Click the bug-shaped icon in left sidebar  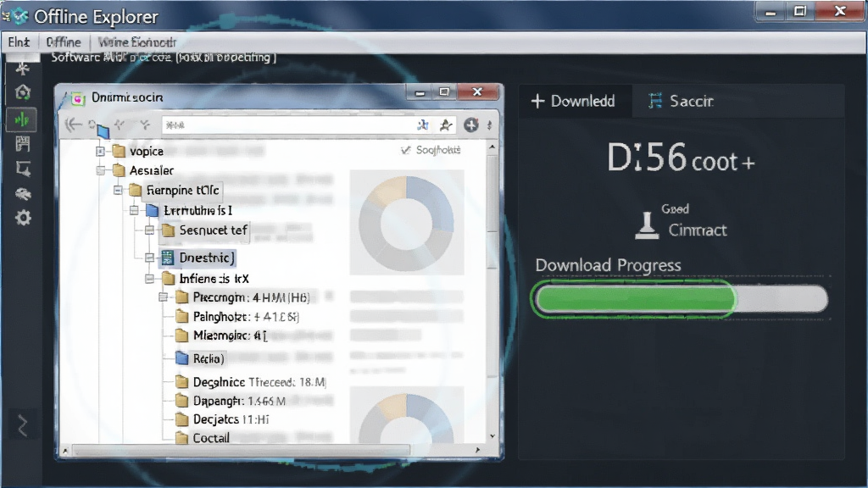23,194
